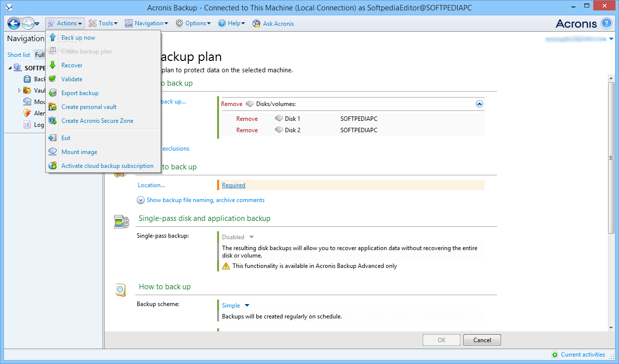Viewport: 619px width, 364px height.
Task: Open the Tools dropdown menu
Action: tap(103, 23)
